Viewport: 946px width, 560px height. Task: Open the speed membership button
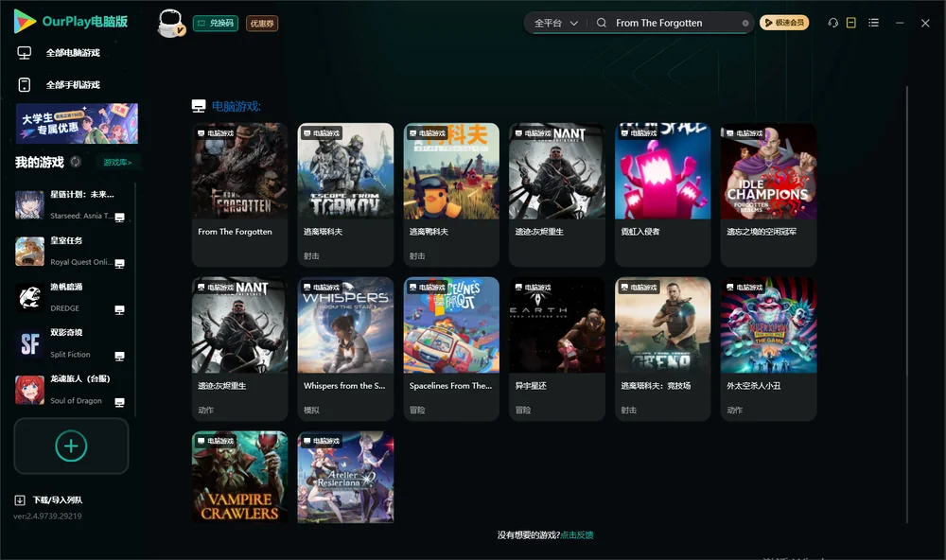pos(784,23)
